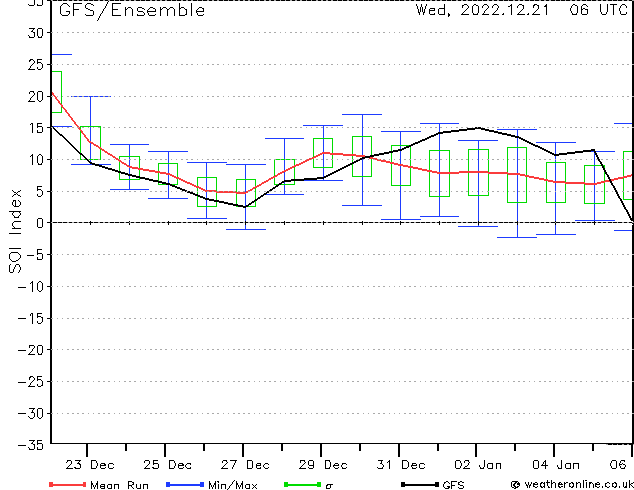
Task: Click the green sigma box at 04 Jan
Action: point(556,182)
